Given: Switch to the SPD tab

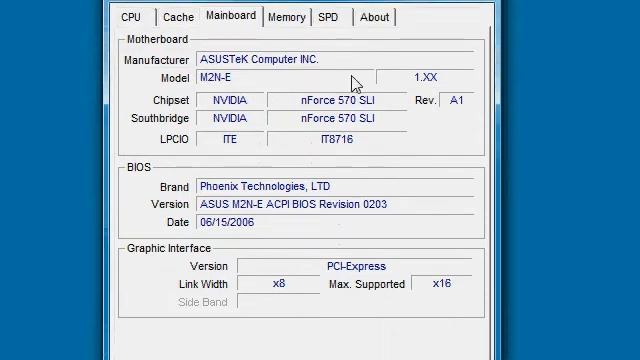Looking at the screenshot, I should coord(328,17).
